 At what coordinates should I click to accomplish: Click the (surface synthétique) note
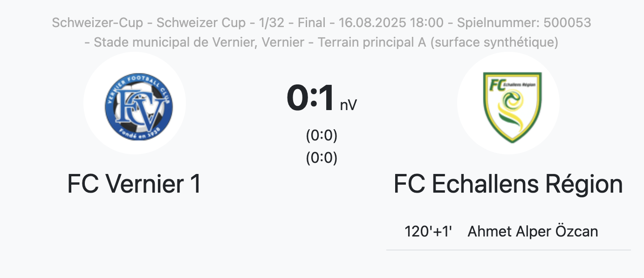tap(494, 42)
